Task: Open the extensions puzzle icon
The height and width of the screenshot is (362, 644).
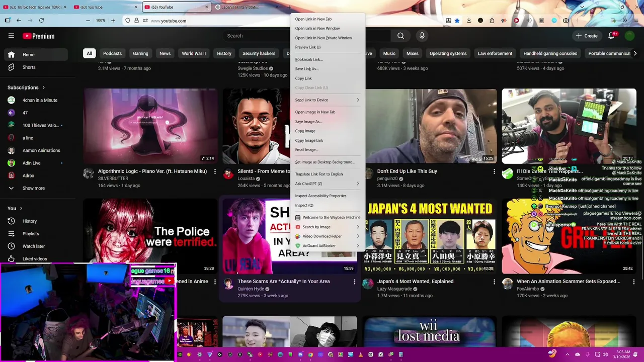Action: [492, 21]
